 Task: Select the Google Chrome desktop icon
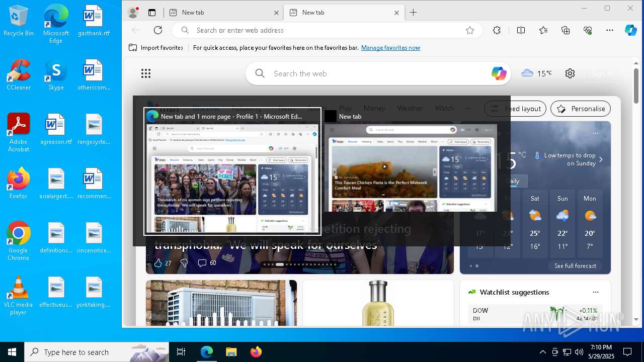pos(19,241)
